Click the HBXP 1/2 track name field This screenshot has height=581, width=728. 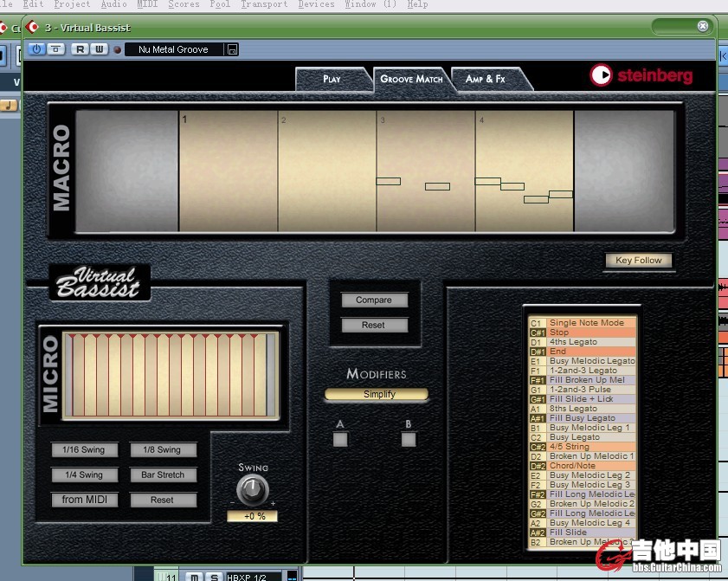click(253, 577)
